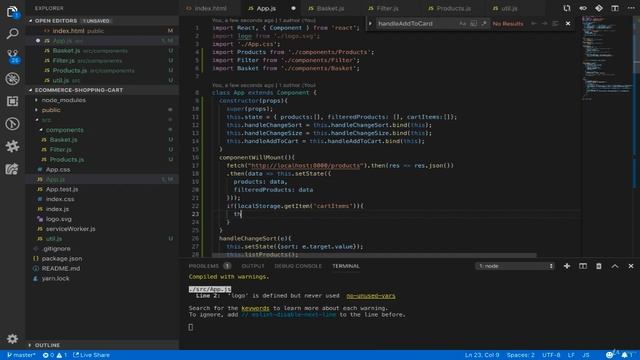Image resolution: width=640 pixels, height=360 pixels.
Task: Create a new terminal with plus icon
Action: tap(567, 266)
